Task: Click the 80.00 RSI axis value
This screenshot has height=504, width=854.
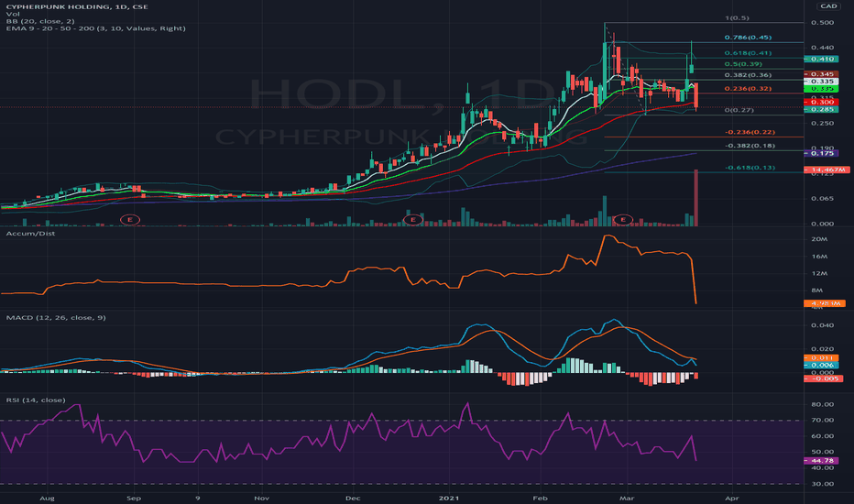Action: 822,405
